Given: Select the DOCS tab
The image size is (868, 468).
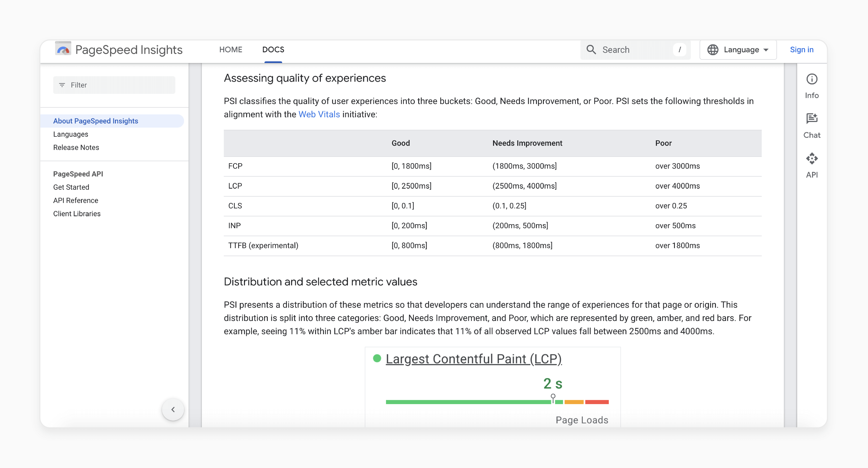Looking at the screenshot, I should pyautogui.click(x=273, y=50).
